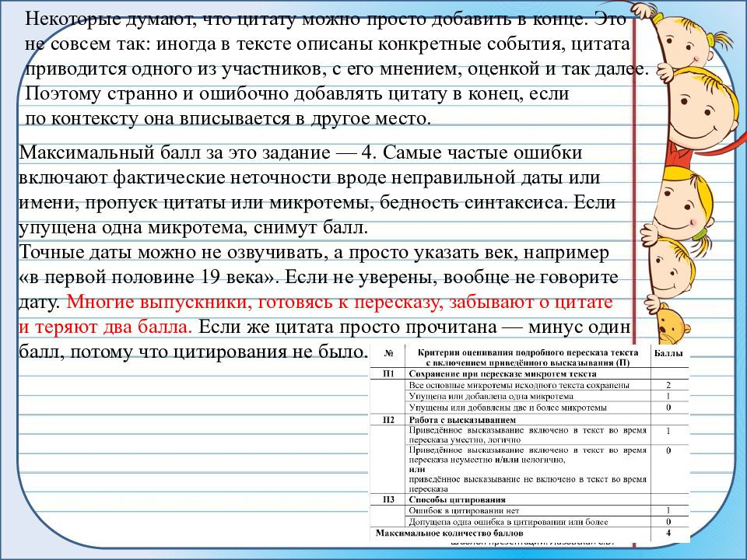Image resolution: width=747 pixels, height=560 pixels.
Task: Click the heading "Работа с высказыванием"
Action: click(462, 420)
